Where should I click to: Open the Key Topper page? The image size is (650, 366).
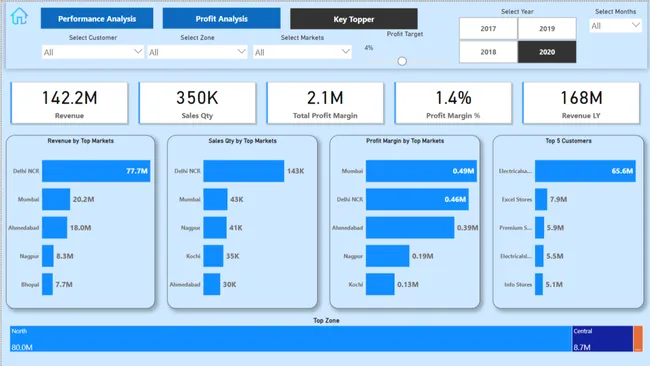pyautogui.click(x=354, y=19)
